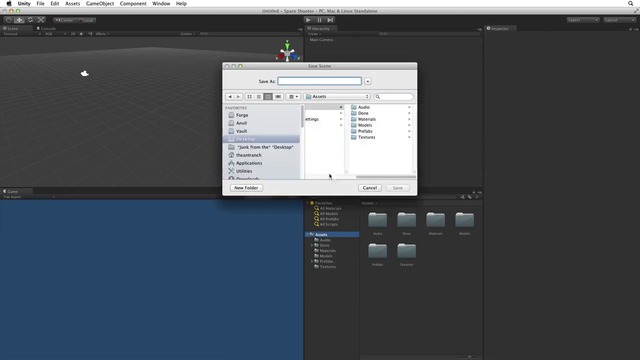Open the arrange-by dropdown in save dialog
The height and width of the screenshot is (360, 640).
point(293,97)
